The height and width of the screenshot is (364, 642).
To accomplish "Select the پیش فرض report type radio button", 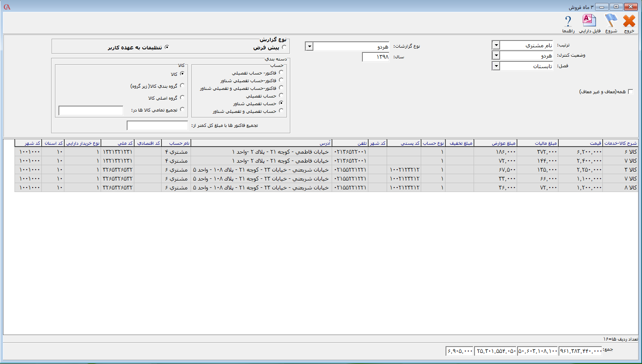I will tap(284, 47).
